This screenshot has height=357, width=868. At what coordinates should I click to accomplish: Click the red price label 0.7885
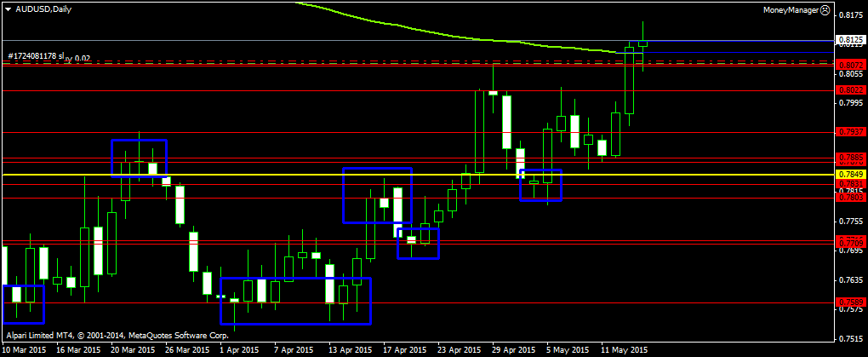(x=851, y=157)
